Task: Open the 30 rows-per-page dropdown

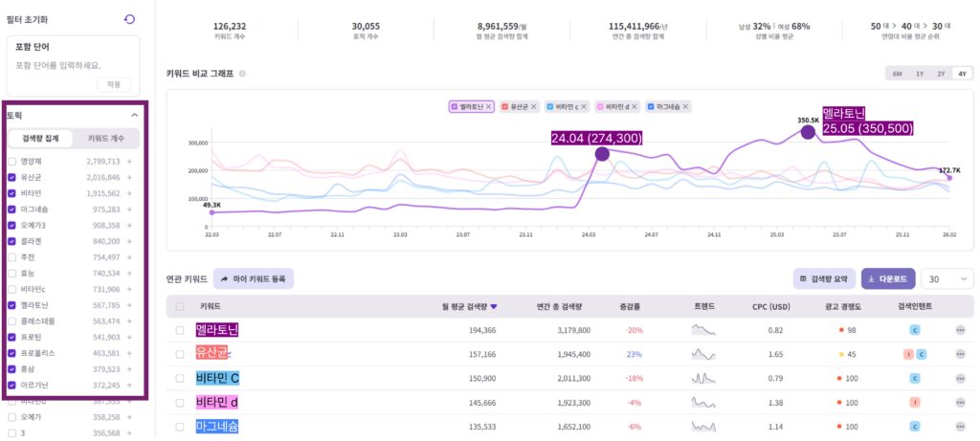Action: (947, 278)
